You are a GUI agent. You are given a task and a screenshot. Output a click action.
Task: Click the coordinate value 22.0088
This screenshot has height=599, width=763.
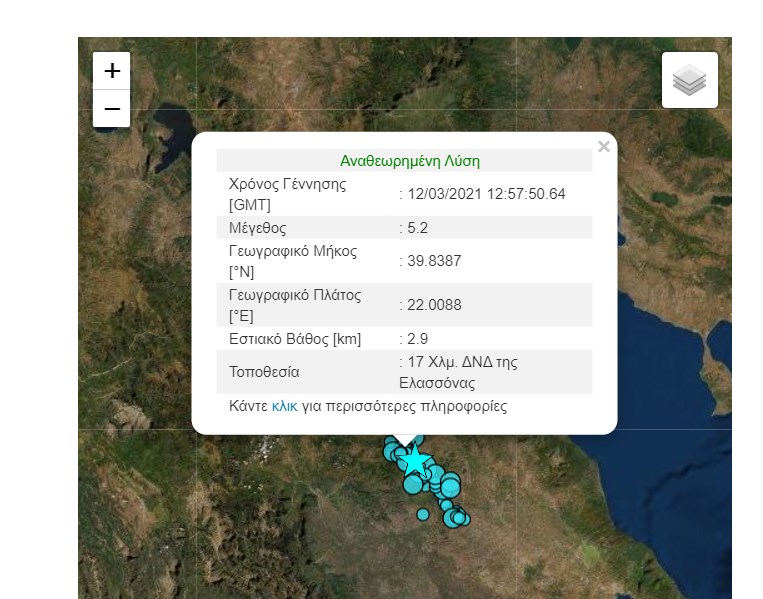tap(432, 305)
